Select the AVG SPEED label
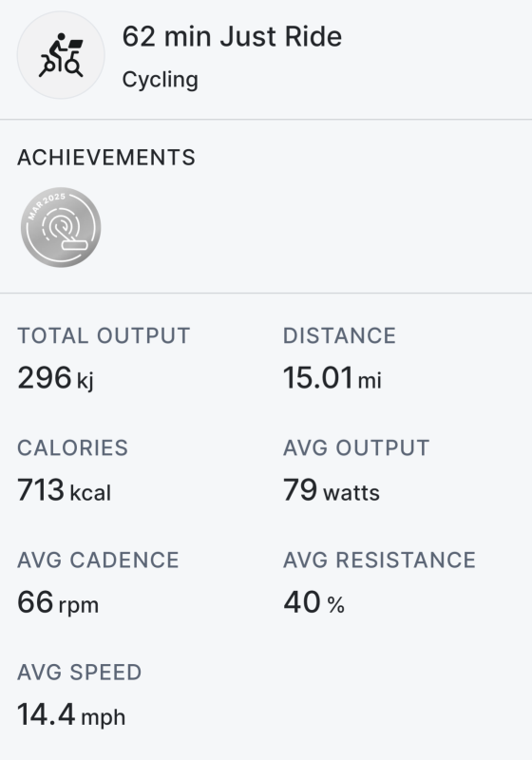532x760 pixels. [80, 673]
